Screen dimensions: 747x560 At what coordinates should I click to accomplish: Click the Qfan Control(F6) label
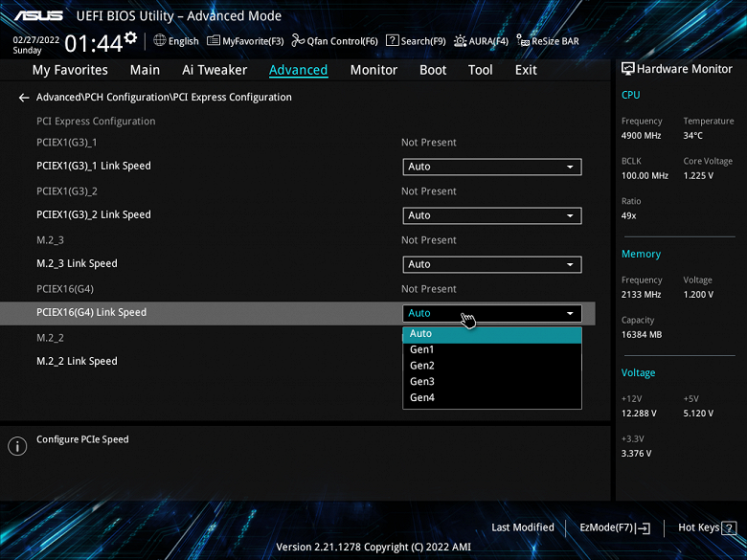tap(342, 41)
